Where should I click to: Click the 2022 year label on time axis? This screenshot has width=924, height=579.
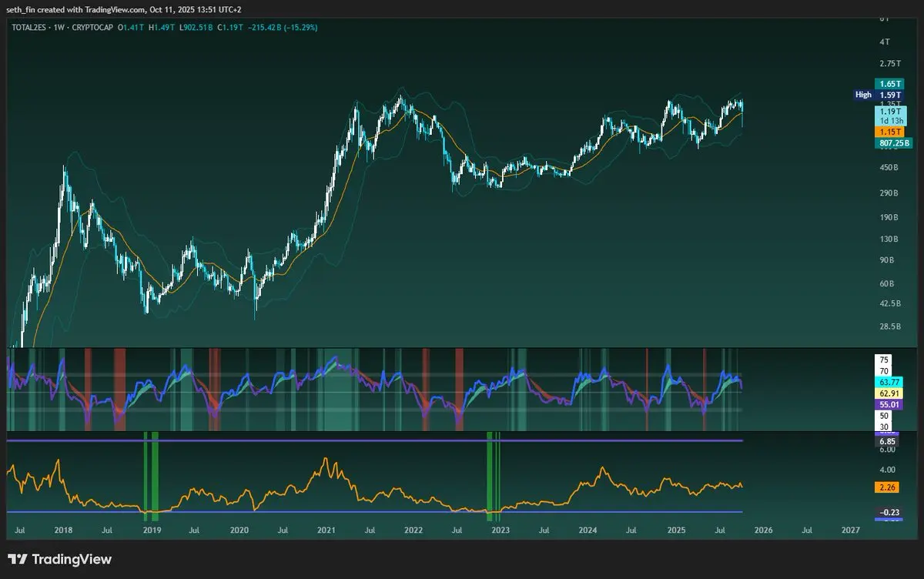pyautogui.click(x=413, y=530)
